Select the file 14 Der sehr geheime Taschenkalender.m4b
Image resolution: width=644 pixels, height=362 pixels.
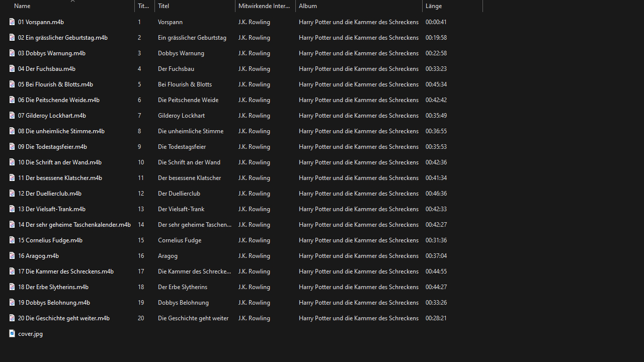74,224
